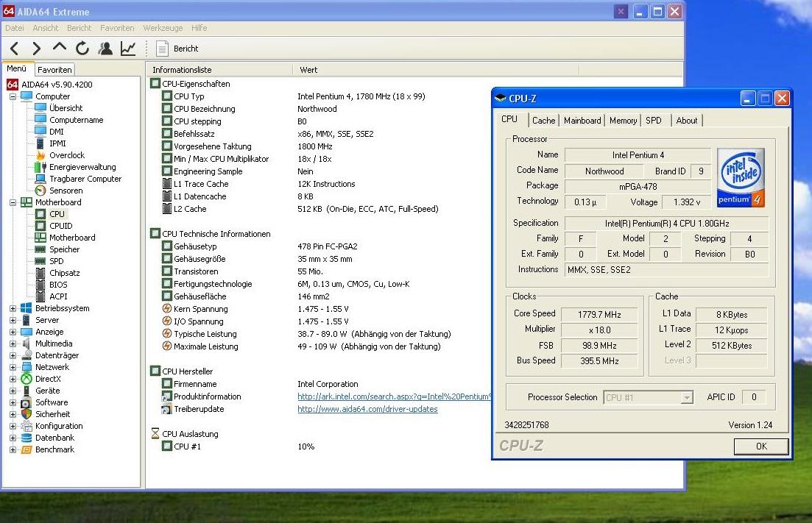
Task: Switch to the Favoriten tab
Action: [x=55, y=70]
